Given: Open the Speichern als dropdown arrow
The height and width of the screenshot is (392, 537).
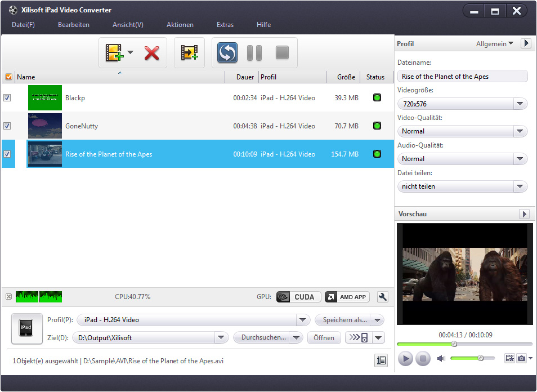Looking at the screenshot, I should tap(377, 320).
